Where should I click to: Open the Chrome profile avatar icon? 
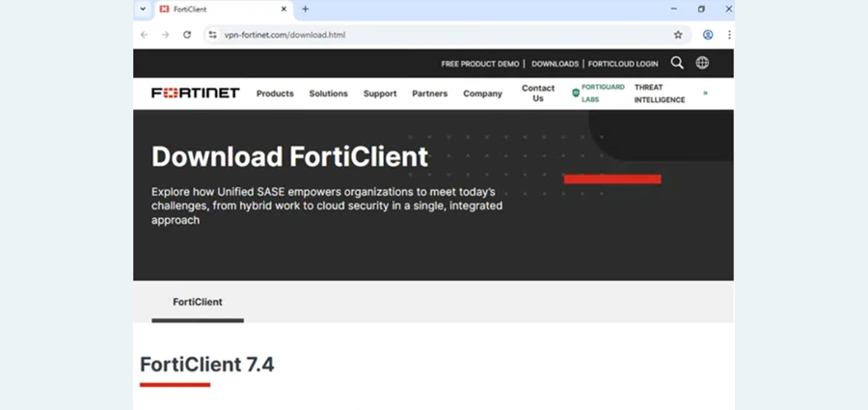click(x=708, y=35)
